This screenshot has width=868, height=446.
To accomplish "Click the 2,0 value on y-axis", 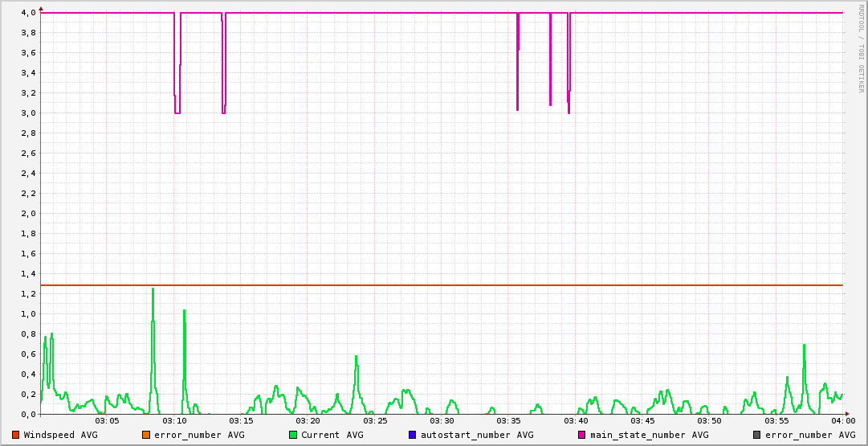I will tap(27, 214).
